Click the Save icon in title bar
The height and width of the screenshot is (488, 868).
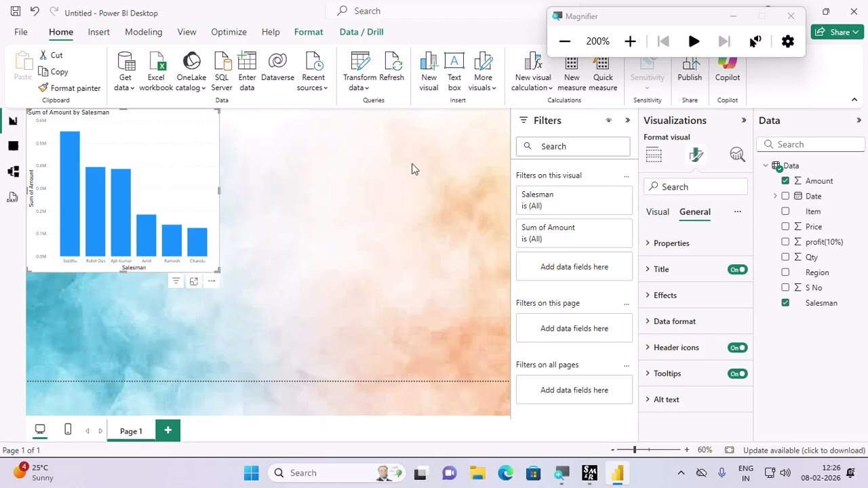click(16, 12)
